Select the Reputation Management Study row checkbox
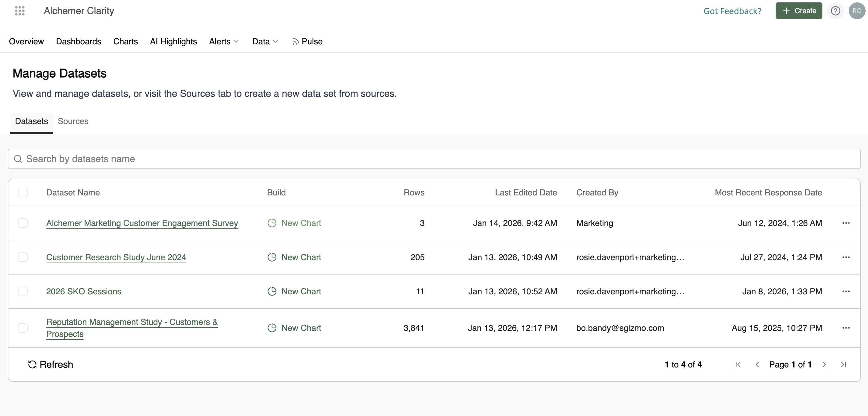This screenshot has width=868, height=416. click(x=22, y=328)
